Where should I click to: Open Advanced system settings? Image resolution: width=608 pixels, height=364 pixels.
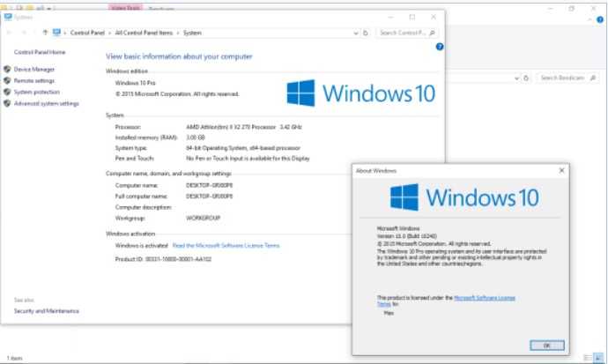pos(46,103)
